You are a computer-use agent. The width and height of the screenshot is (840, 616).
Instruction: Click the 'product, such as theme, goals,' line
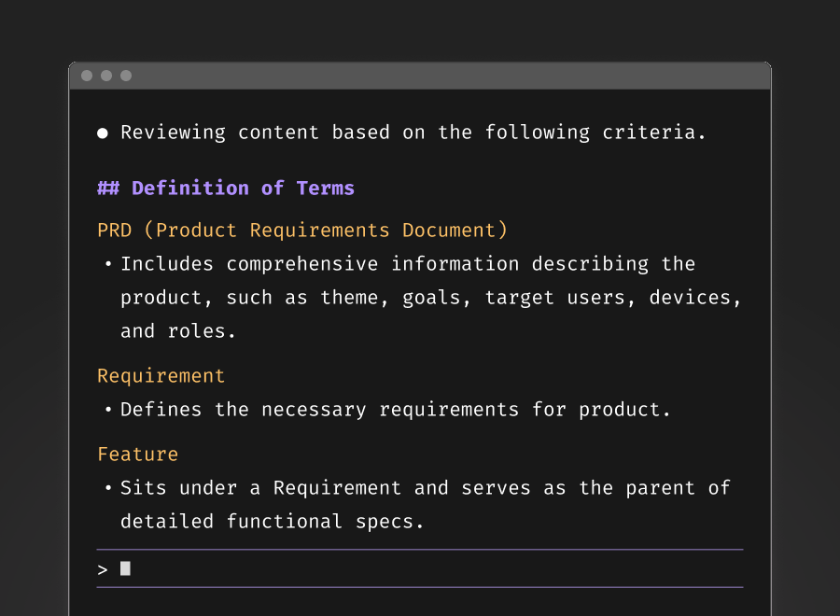click(430, 298)
